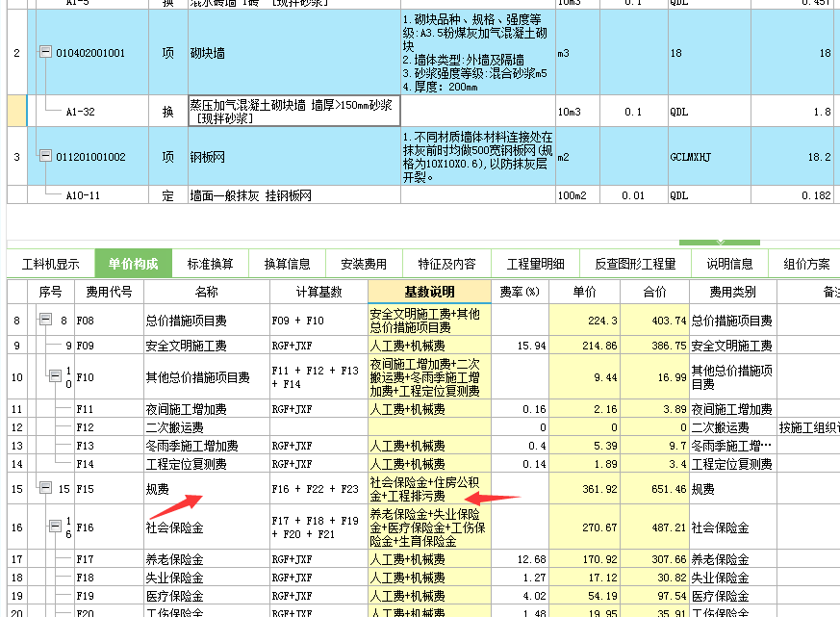Click the 合价 column header
This screenshot has height=617, width=840.
[654, 292]
